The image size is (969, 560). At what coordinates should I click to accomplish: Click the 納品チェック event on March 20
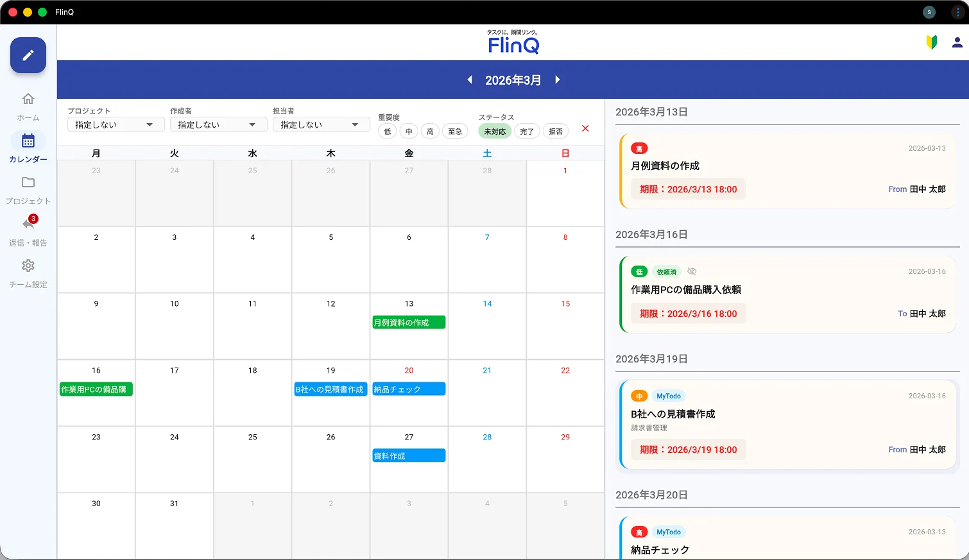[x=409, y=389]
